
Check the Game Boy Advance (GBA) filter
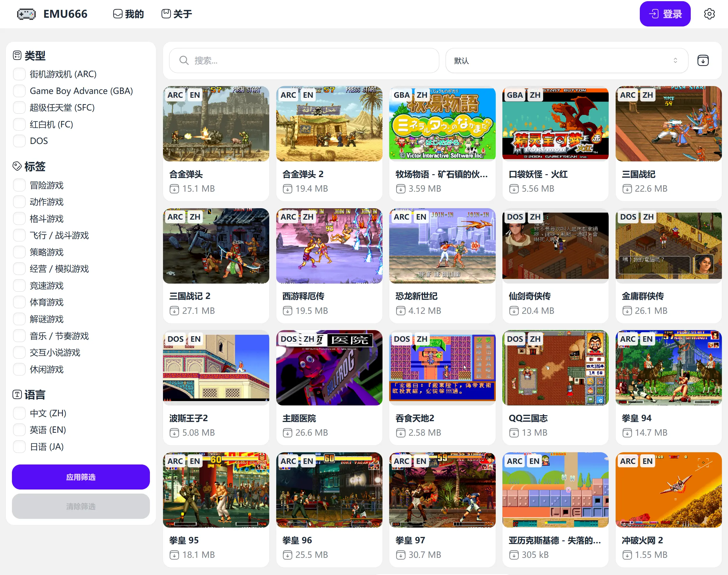(x=19, y=91)
